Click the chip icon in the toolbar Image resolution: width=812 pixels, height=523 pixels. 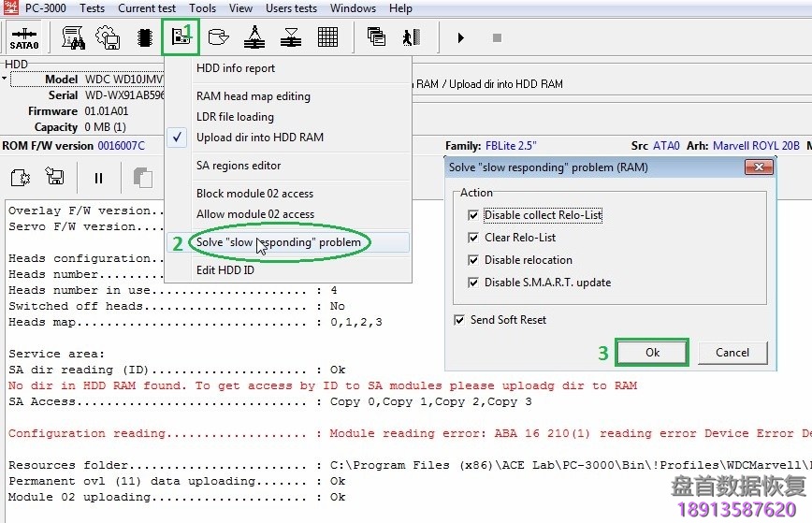(x=144, y=38)
